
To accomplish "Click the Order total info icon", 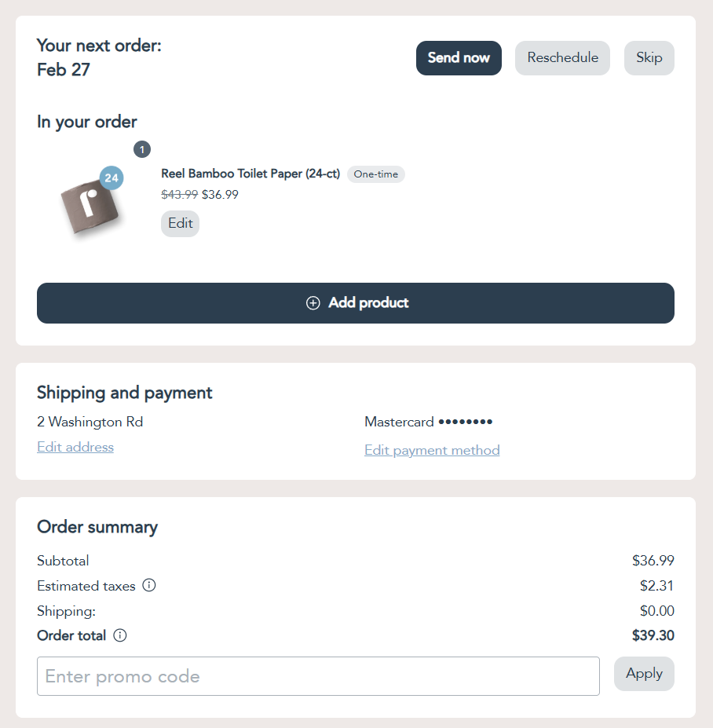I will tap(120, 635).
